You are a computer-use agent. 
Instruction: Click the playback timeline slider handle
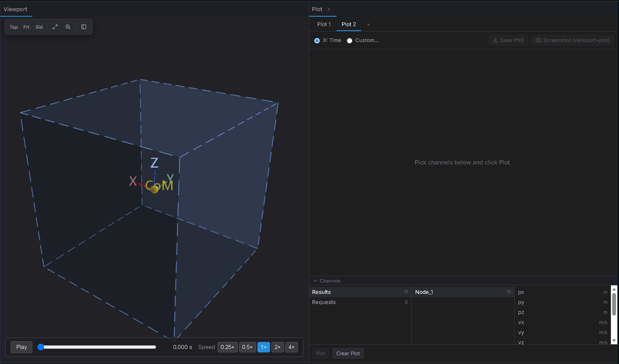pos(41,347)
